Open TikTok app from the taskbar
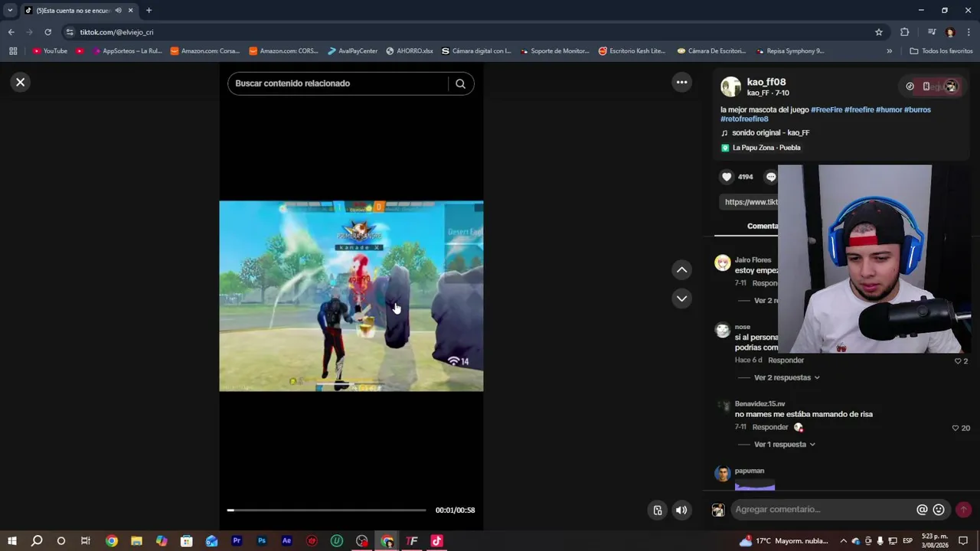This screenshot has width=980, height=551. click(x=436, y=541)
